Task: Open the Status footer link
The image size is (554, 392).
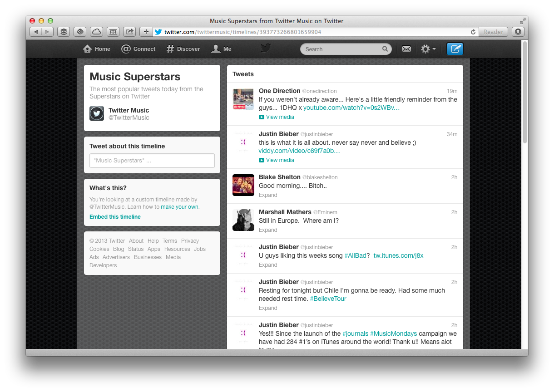Action: point(136,249)
